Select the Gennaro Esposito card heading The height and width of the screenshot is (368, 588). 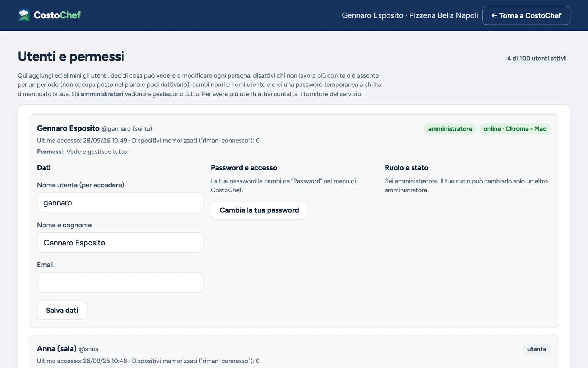pyautogui.click(x=68, y=128)
